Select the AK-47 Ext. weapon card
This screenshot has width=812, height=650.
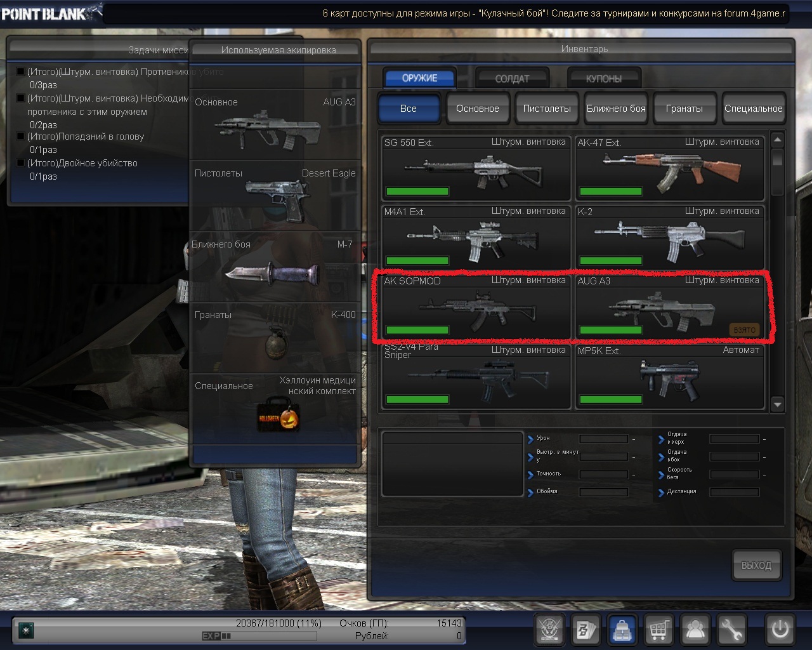click(x=670, y=168)
